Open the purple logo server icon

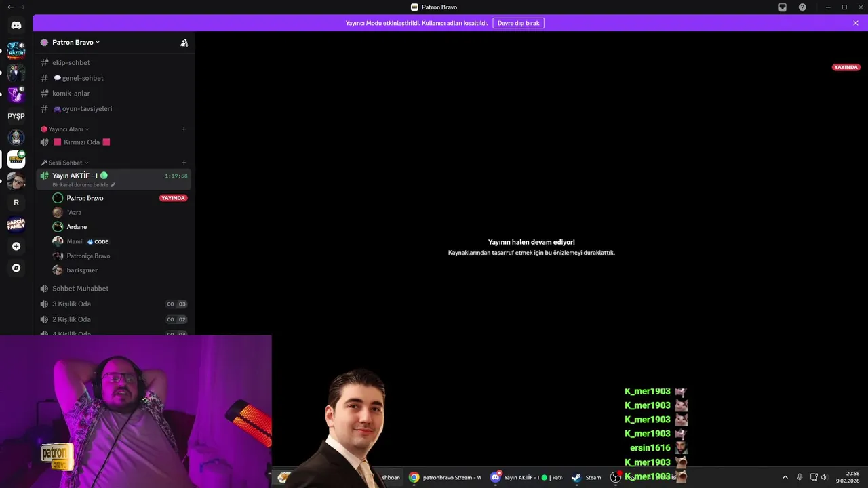pos(16,94)
